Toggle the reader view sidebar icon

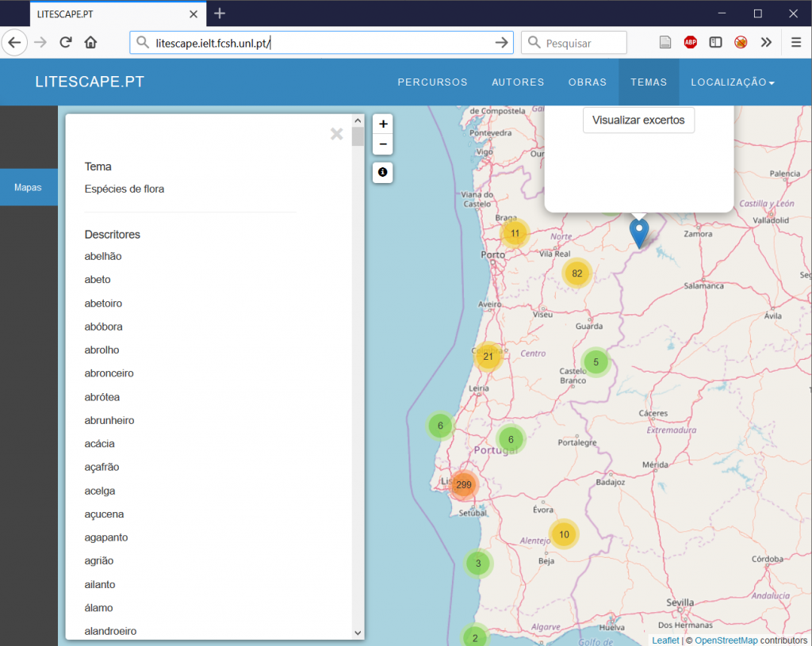[x=715, y=43]
